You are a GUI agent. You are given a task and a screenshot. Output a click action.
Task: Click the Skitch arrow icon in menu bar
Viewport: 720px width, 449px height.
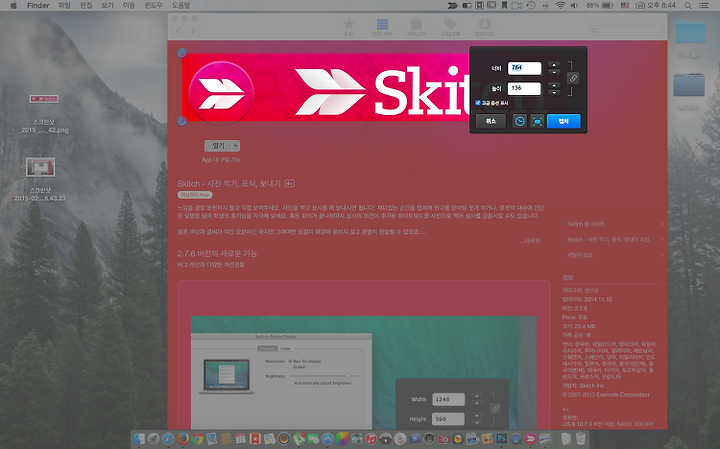[x=453, y=6]
